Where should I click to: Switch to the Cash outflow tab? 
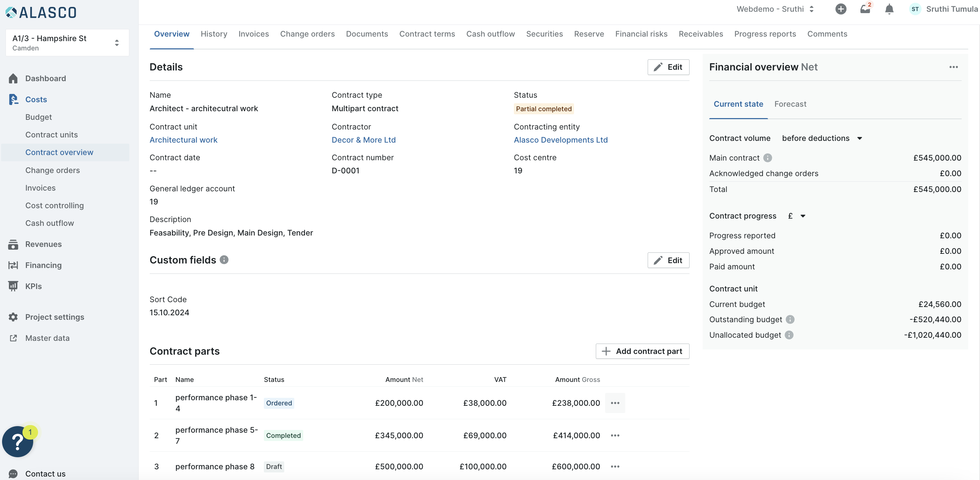pyautogui.click(x=490, y=34)
